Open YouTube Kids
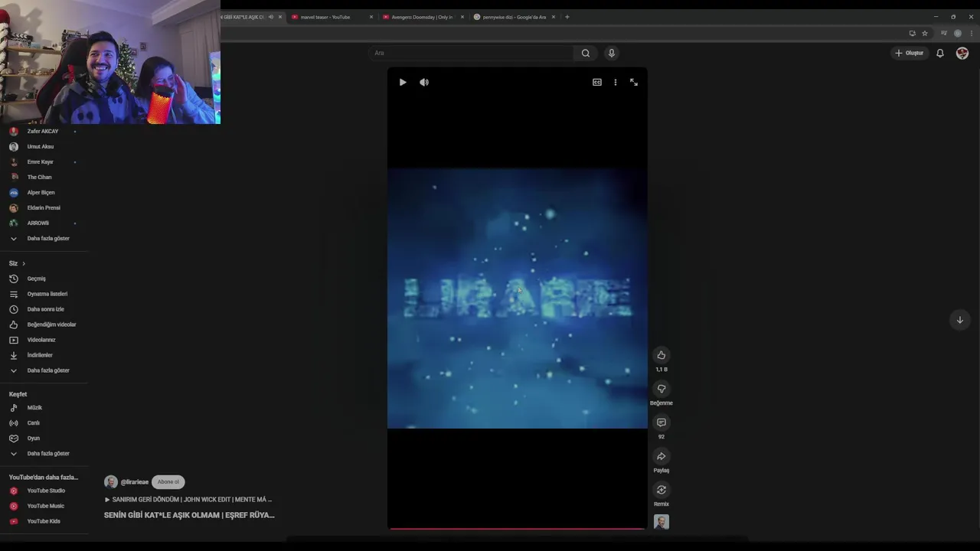 pos(44,521)
